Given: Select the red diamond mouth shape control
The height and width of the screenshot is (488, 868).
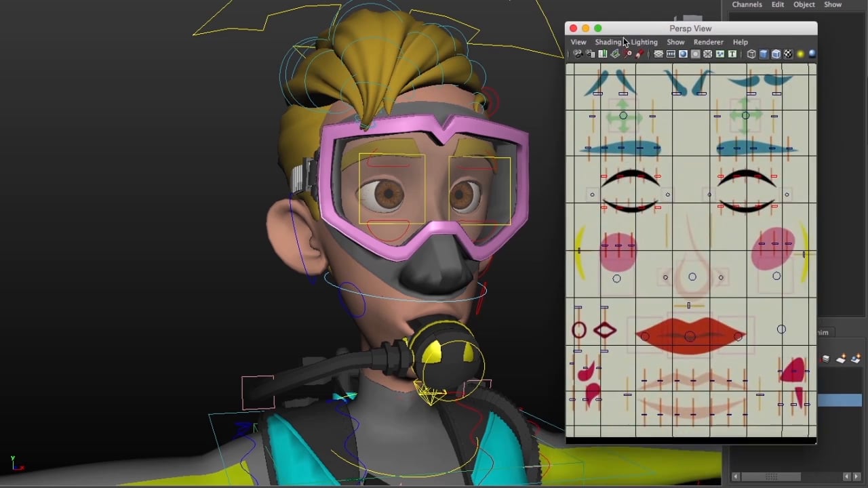Looking at the screenshot, I should pyautogui.click(x=604, y=331).
